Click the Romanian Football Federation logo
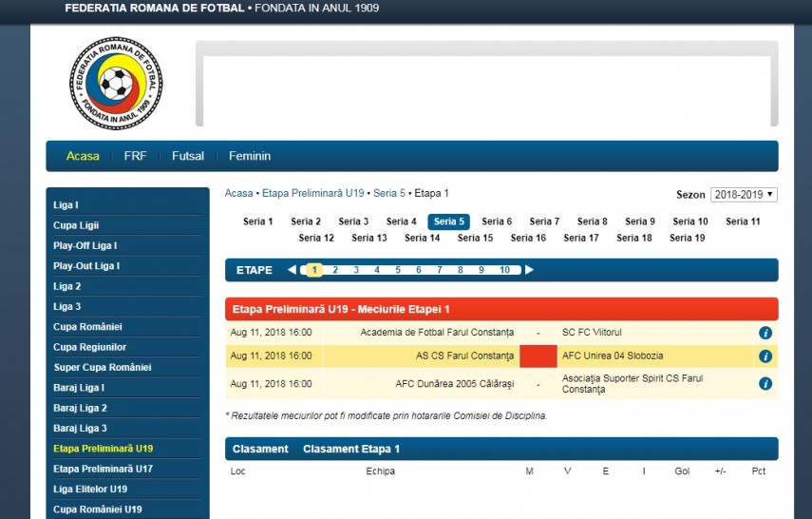The height and width of the screenshot is (519, 812). pyautogui.click(x=116, y=85)
